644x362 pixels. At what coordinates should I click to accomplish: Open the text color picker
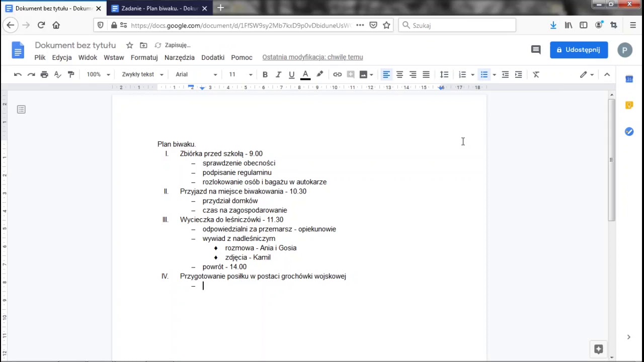[x=305, y=74]
